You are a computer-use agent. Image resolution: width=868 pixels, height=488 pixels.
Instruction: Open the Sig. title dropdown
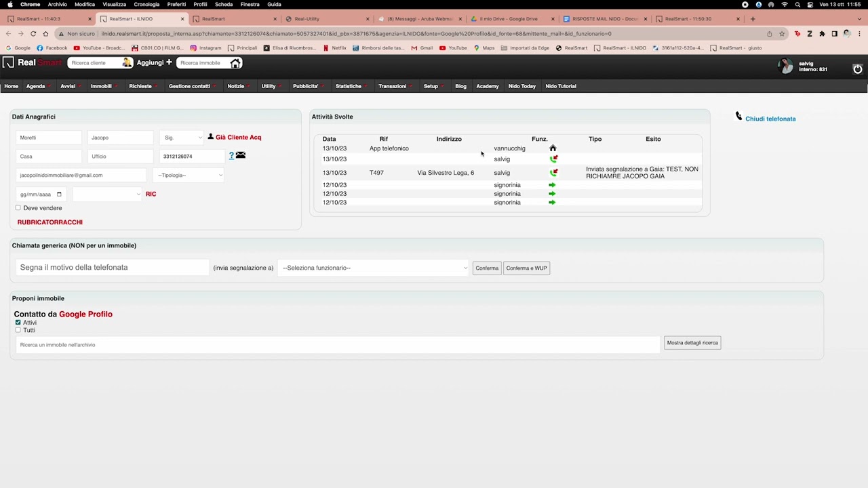pos(182,138)
